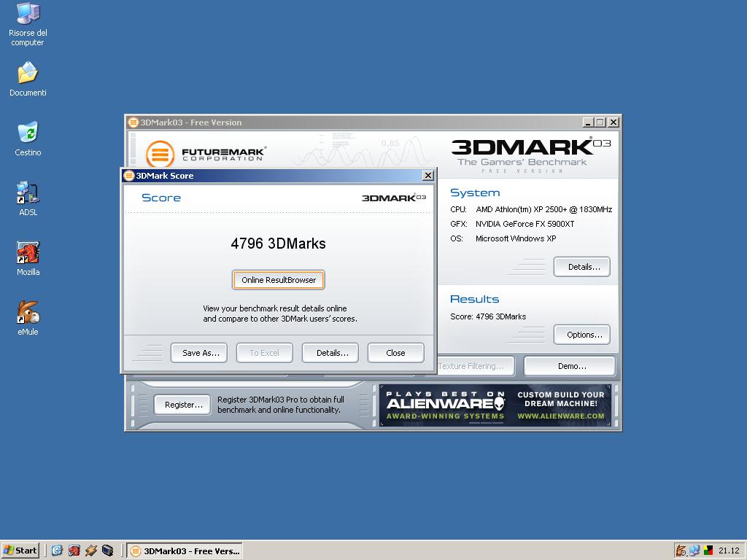Viewport: 747px width, 560px height.
Task: Click the orange icon in 3DMark Score title bar
Action: pos(128,176)
